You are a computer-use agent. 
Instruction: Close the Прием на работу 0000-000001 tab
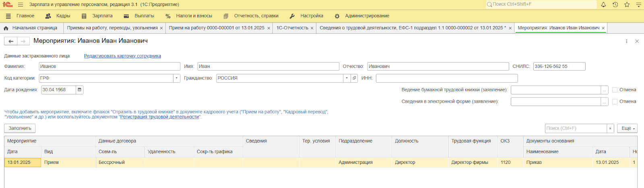[268, 28]
